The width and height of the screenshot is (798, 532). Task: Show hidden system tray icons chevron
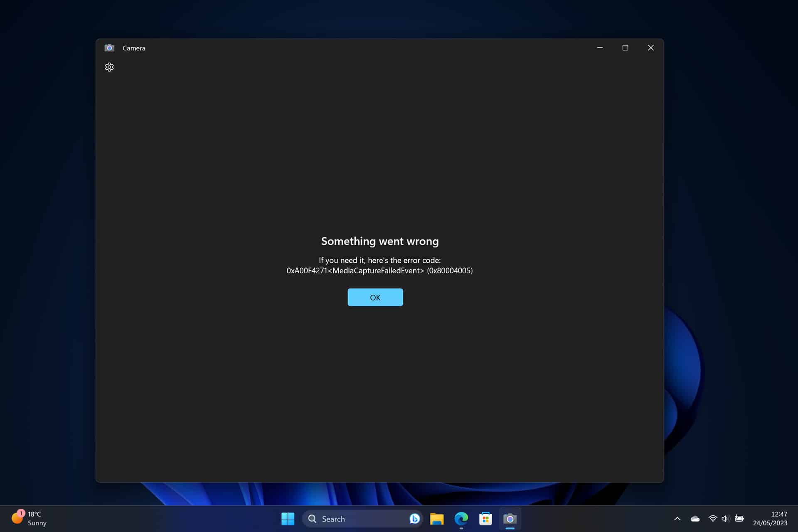(677, 519)
